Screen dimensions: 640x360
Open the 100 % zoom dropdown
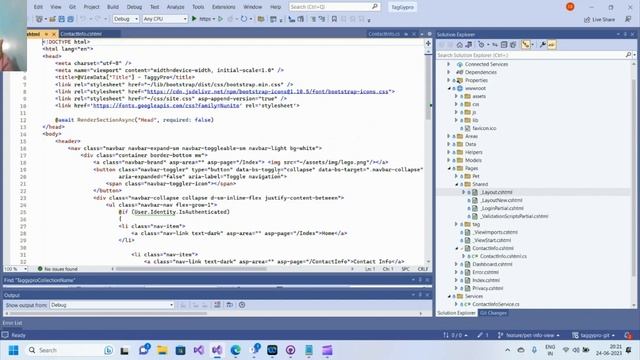[x=15, y=269]
